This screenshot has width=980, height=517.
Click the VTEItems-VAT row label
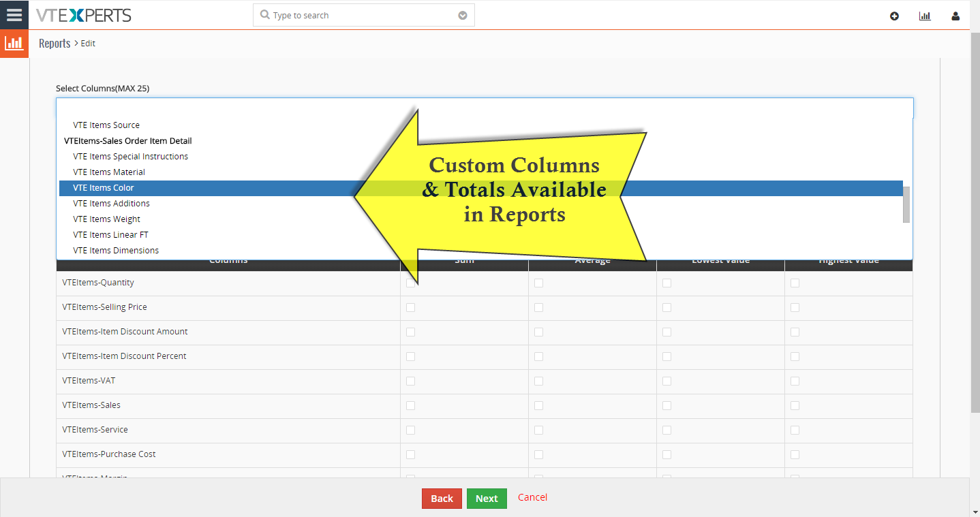89,381
